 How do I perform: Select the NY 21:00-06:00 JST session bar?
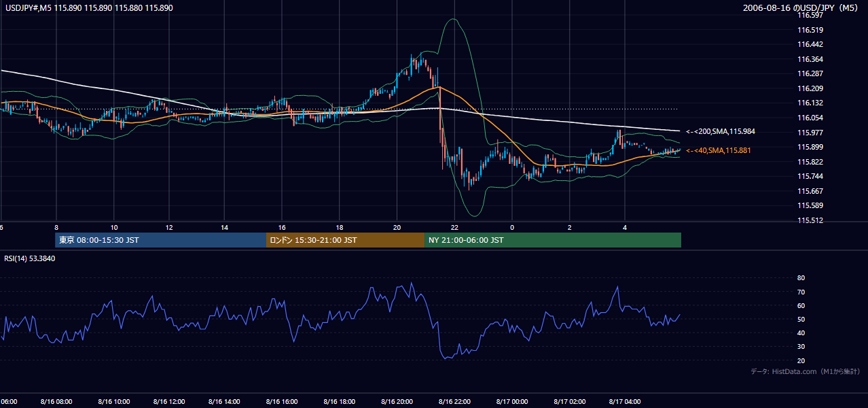pos(553,240)
